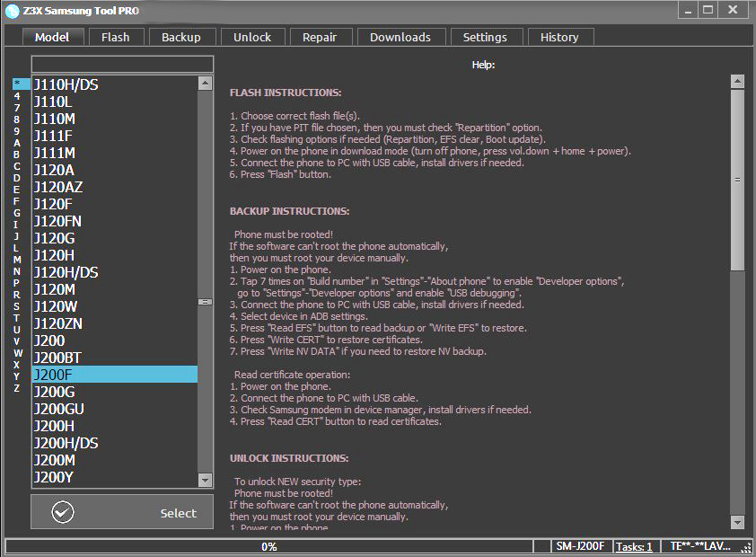Filter models by letter G

17,213
